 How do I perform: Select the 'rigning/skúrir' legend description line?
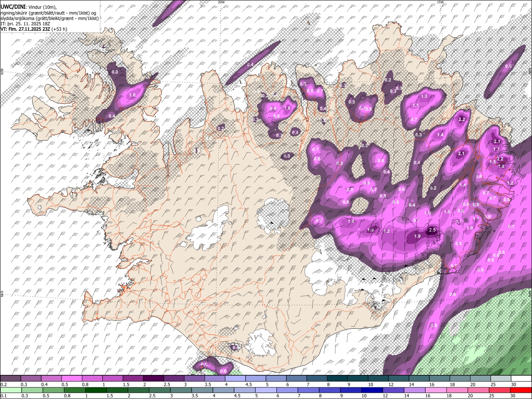click(x=49, y=13)
